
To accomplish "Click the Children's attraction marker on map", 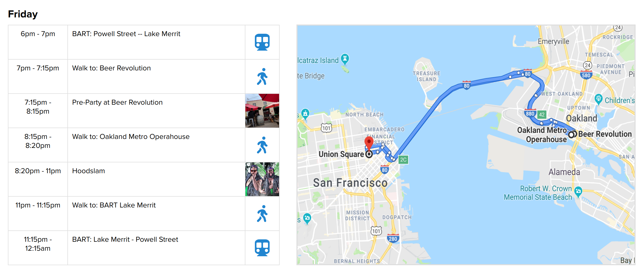I will click(x=598, y=99).
